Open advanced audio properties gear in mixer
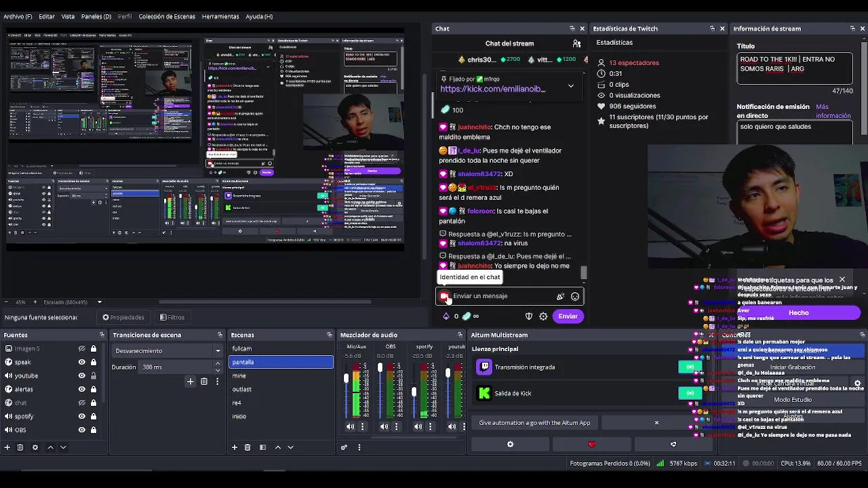 point(344,447)
